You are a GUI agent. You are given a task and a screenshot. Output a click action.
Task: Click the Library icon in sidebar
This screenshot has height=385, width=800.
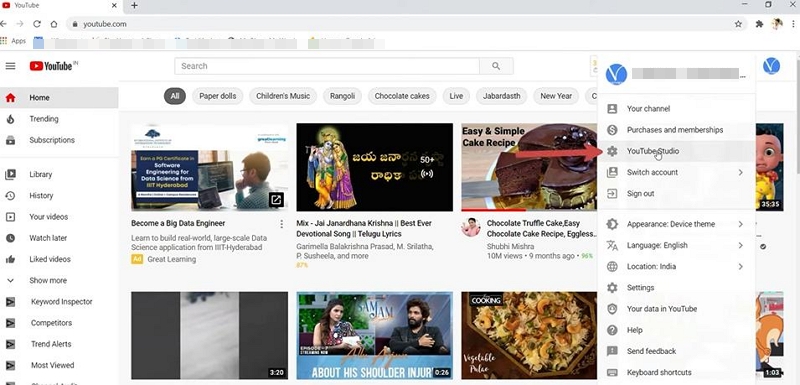(10, 174)
